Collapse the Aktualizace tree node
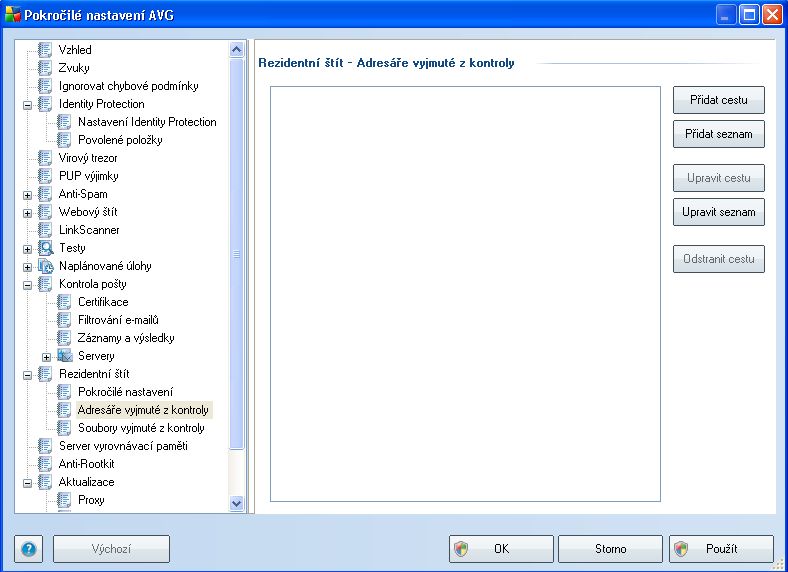788x572 pixels. 28,484
